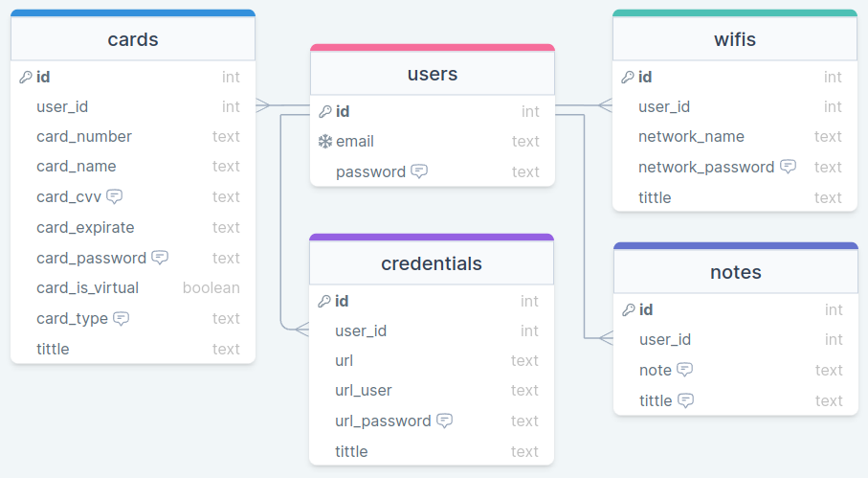
Task: Click the primary key icon in users table
Action: coord(325,112)
